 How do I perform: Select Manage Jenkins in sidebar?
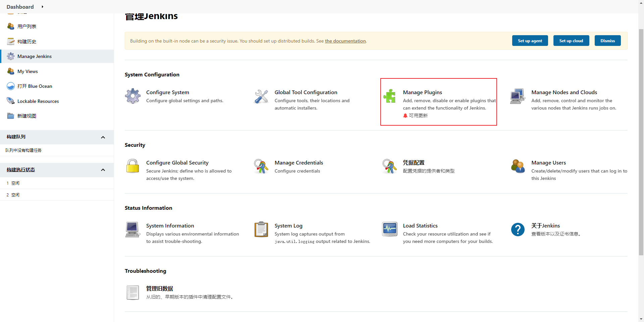coord(57,56)
